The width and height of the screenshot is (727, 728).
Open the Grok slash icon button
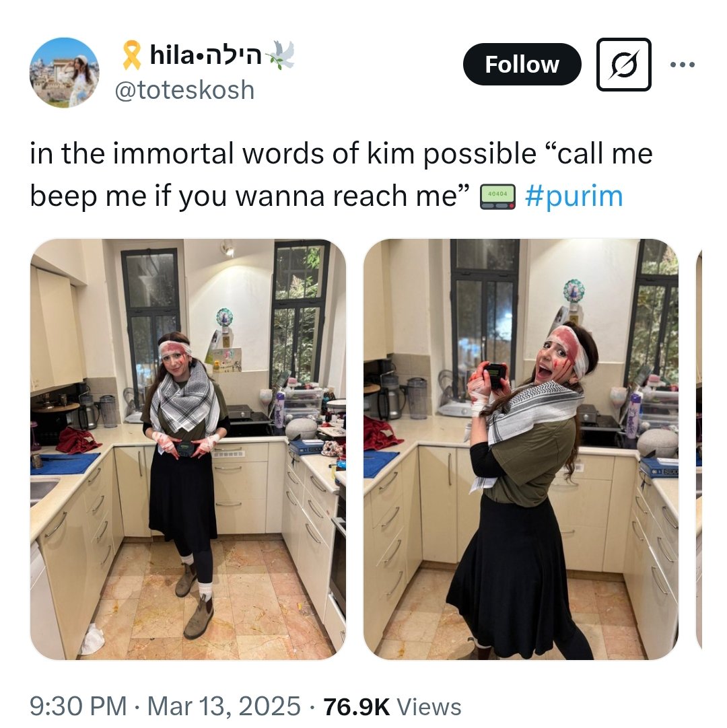[x=623, y=64]
